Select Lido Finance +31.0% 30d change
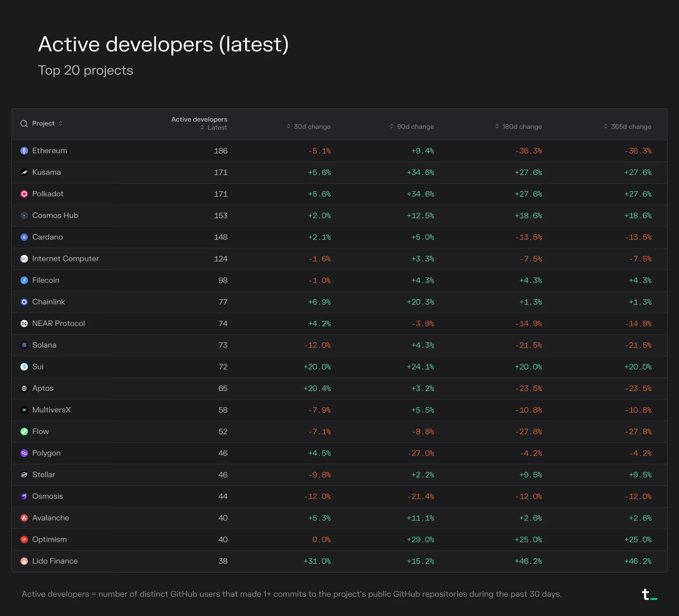The height and width of the screenshot is (616, 679). click(317, 561)
